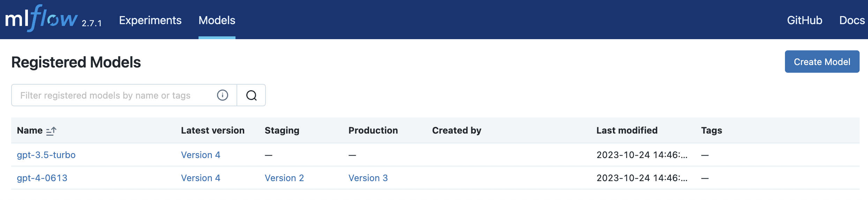Image resolution: width=868 pixels, height=200 pixels.
Task: Open the gpt-3.5-turbo model
Action: tap(46, 155)
